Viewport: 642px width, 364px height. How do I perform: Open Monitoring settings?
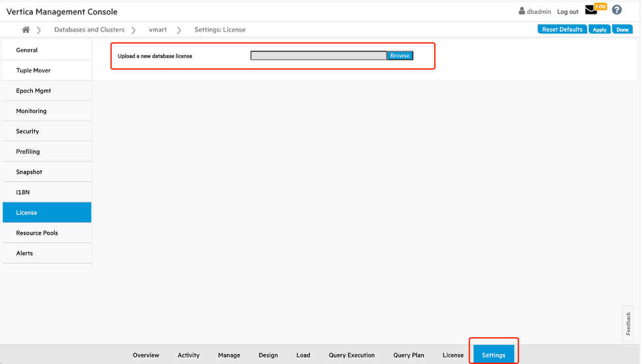coord(47,111)
